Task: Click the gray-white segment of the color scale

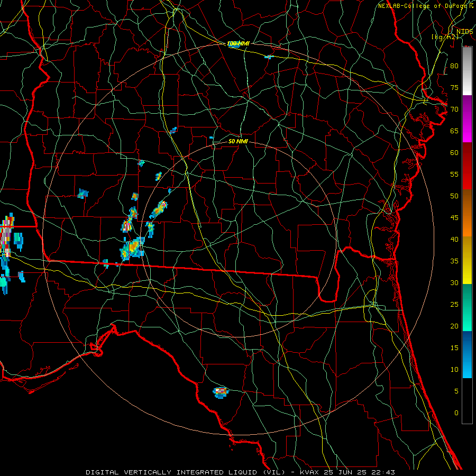Action: [467, 71]
